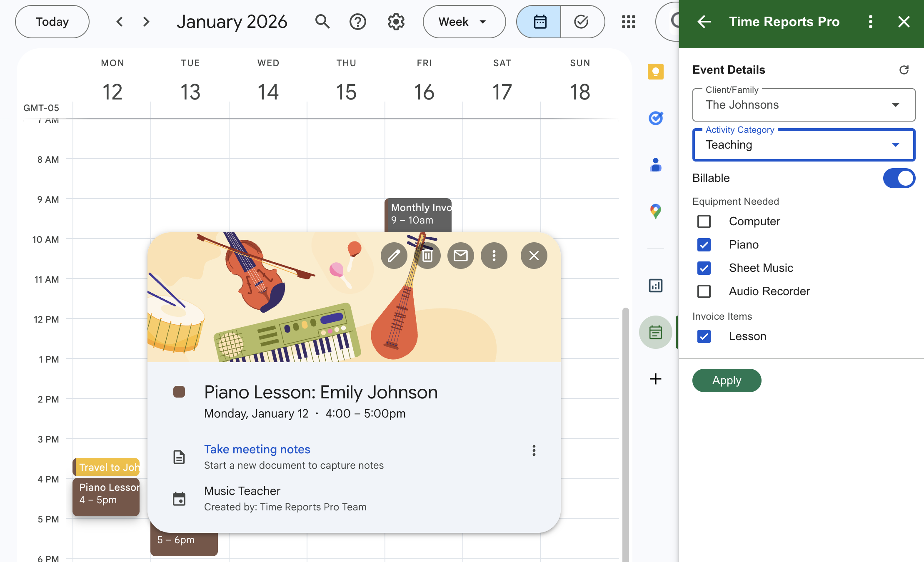Uncheck the Sheet Music checkbox
Screen dimensions: 924x562
[x=704, y=268]
